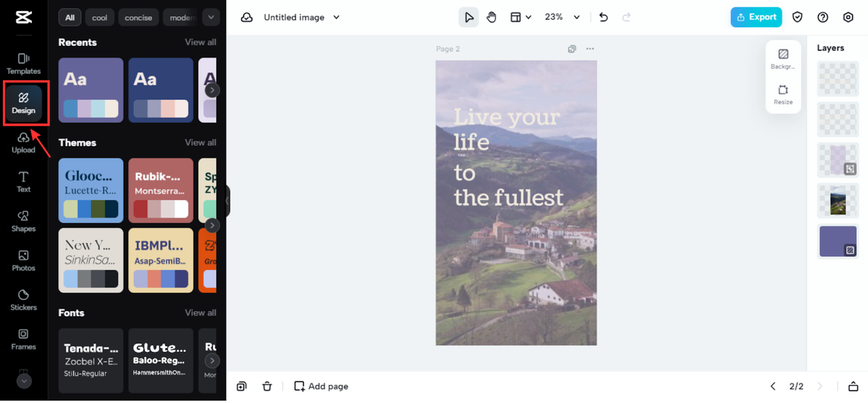Expand the style filter chips dropdown
The image size is (868, 403).
[x=211, y=18]
